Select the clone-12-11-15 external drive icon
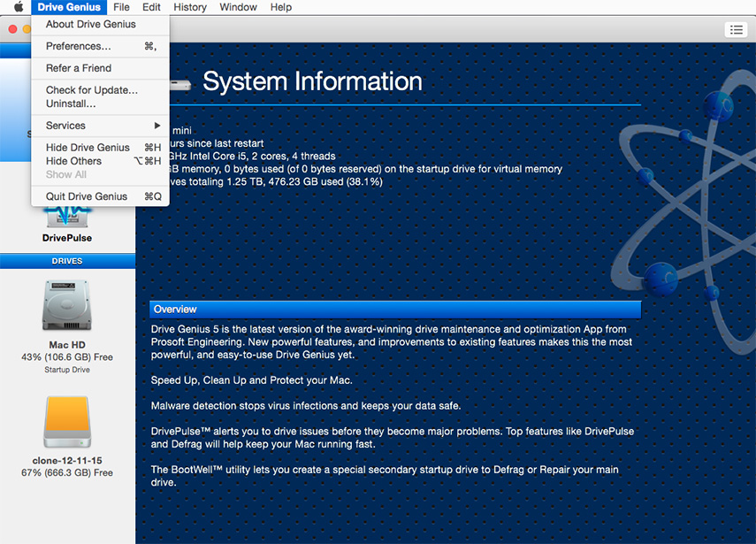This screenshot has height=544, width=756. 67,422
